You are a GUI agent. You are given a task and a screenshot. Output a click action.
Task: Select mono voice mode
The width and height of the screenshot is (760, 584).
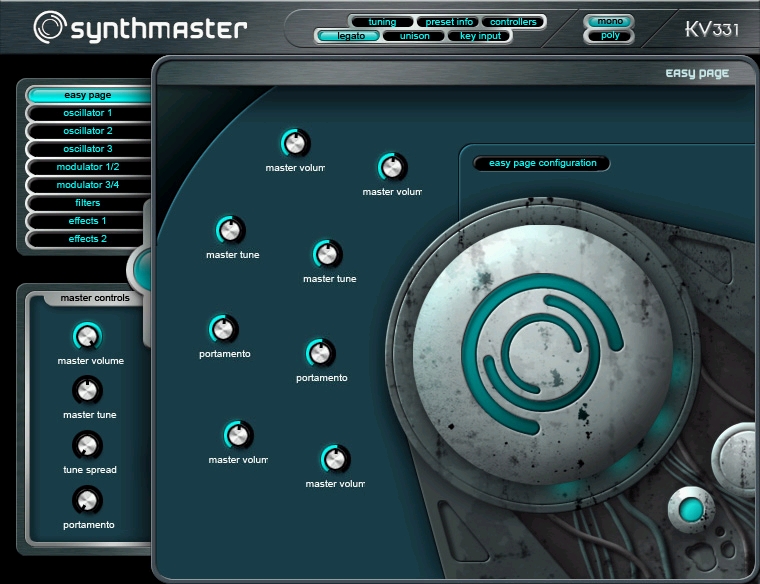609,21
